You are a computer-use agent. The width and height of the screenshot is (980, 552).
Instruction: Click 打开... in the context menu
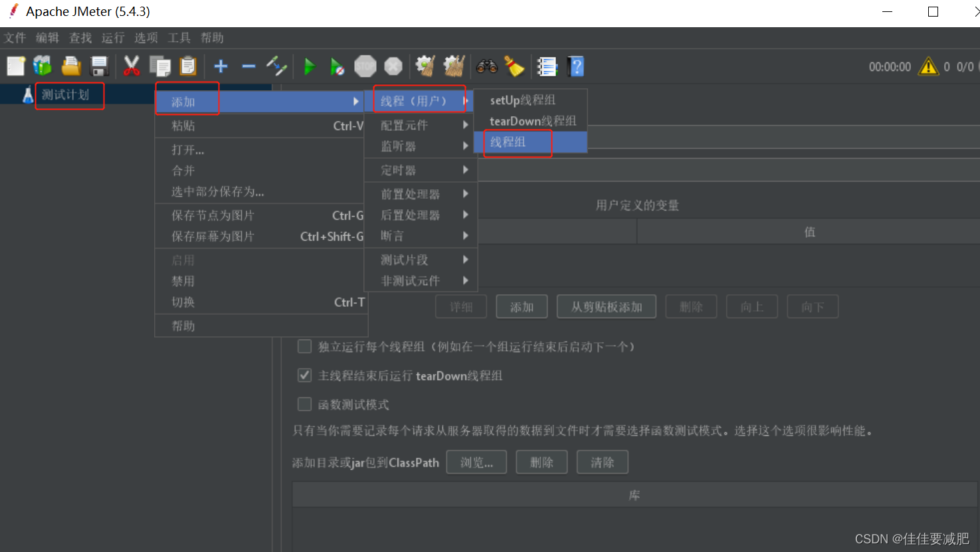pyautogui.click(x=260, y=149)
